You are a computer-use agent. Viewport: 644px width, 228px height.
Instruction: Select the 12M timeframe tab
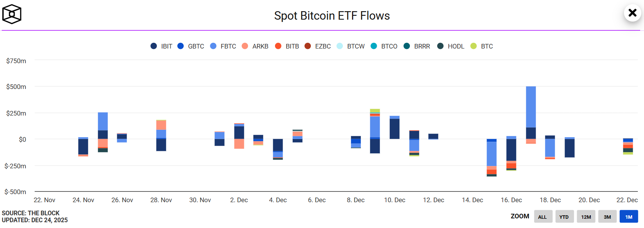click(x=586, y=216)
